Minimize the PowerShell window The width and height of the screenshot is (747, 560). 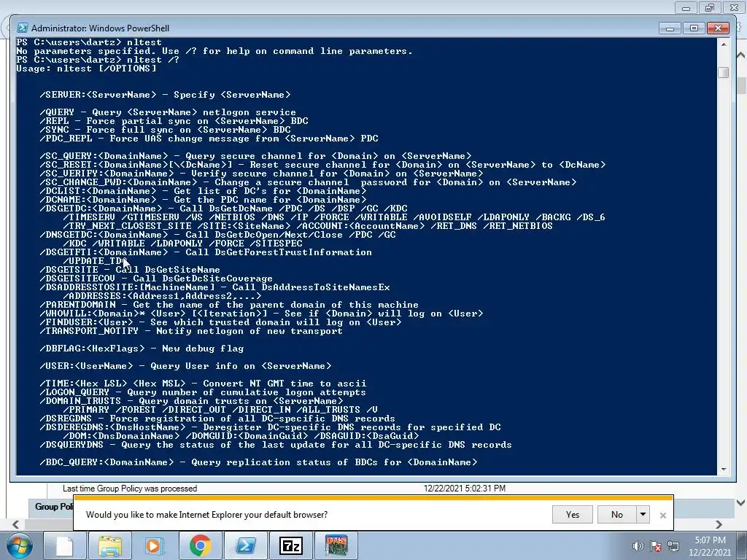click(x=670, y=28)
